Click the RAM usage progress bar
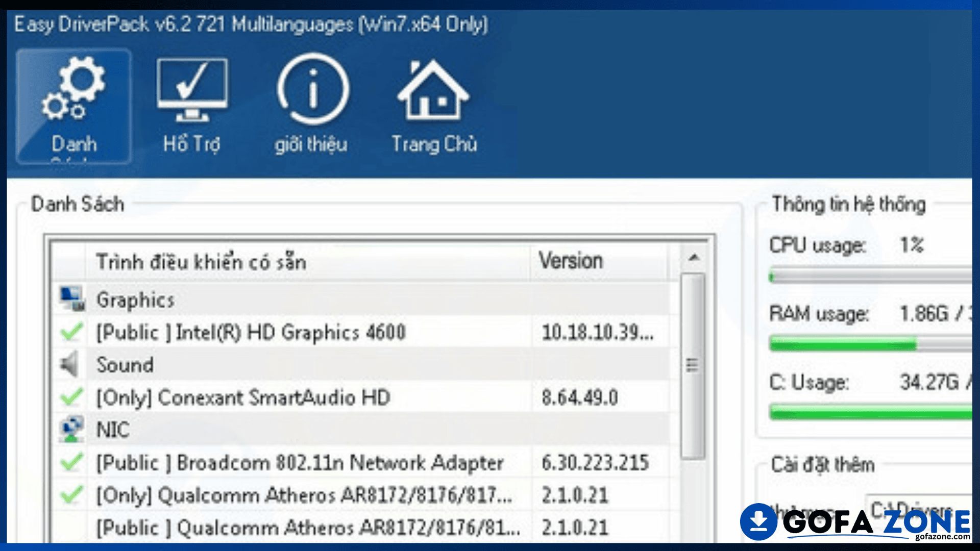This screenshot has width=980, height=551. [870, 344]
